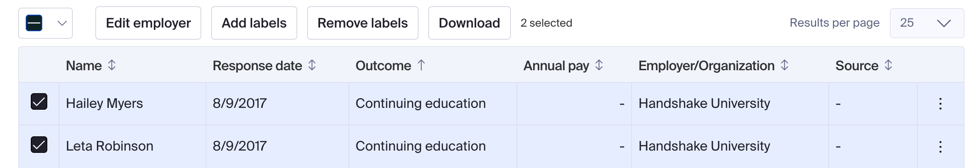This screenshot has height=168, width=980.
Task: Uncheck Leta Robinson row checkbox
Action: 39,144
